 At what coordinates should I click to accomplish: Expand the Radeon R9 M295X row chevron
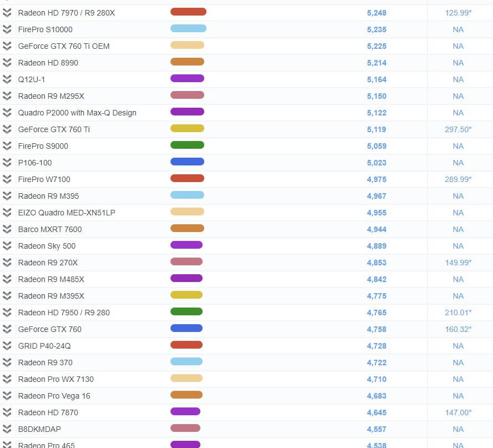pyautogui.click(x=7, y=96)
